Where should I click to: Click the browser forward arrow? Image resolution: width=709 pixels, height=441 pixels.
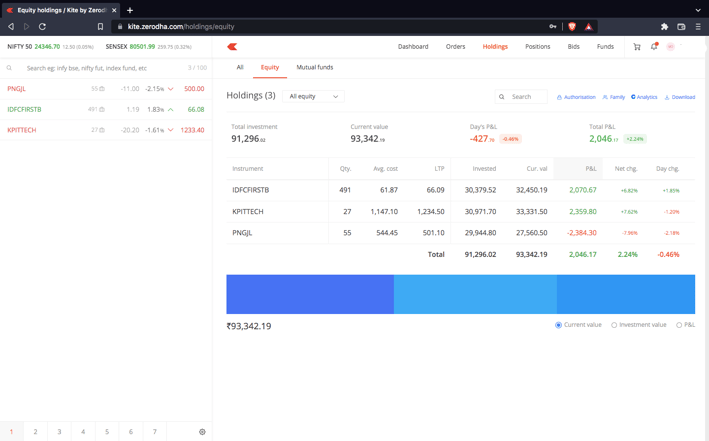coord(27,27)
